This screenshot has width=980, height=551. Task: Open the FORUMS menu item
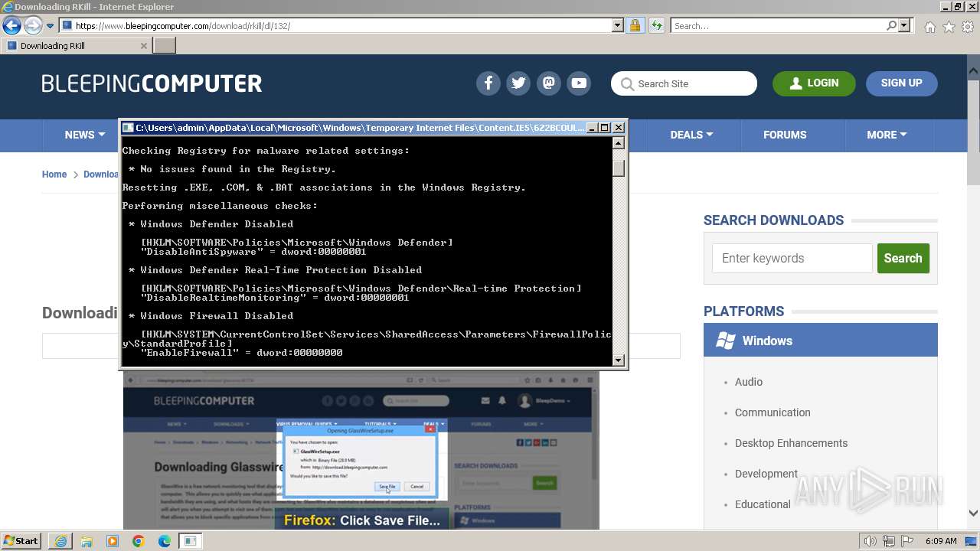click(785, 135)
